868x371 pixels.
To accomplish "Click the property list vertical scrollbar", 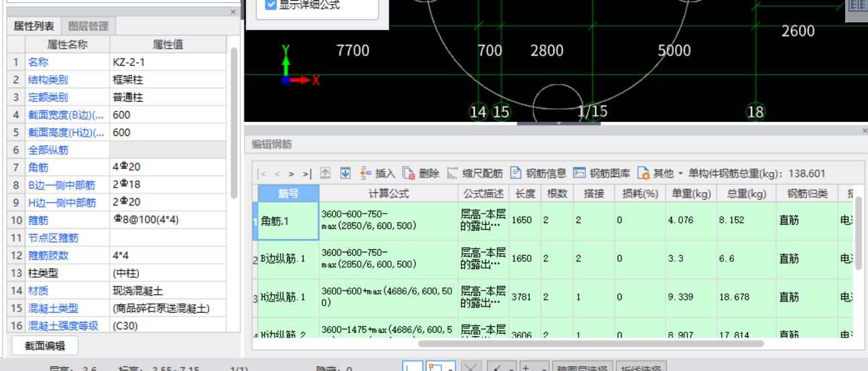I will pyautogui.click(x=234, y=122).
